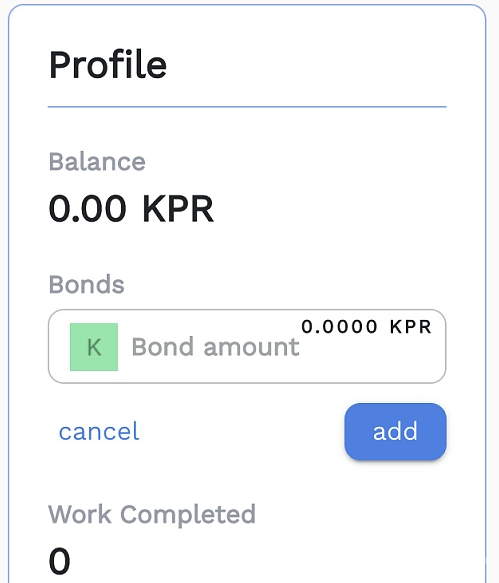Screen dimensions: 499x583
Task: Click the Balance label
Action: tap(97, 162)
